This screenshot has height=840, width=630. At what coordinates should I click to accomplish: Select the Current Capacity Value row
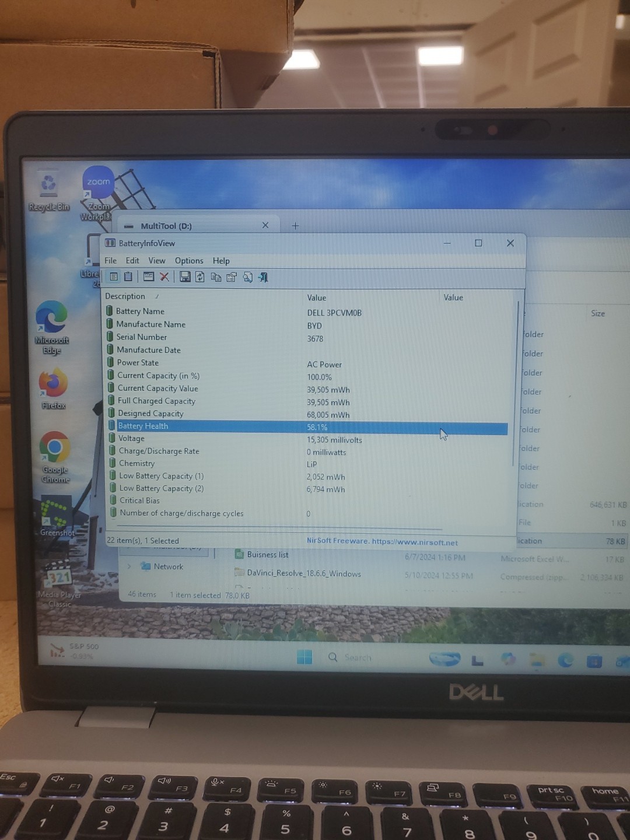[307, 389]
